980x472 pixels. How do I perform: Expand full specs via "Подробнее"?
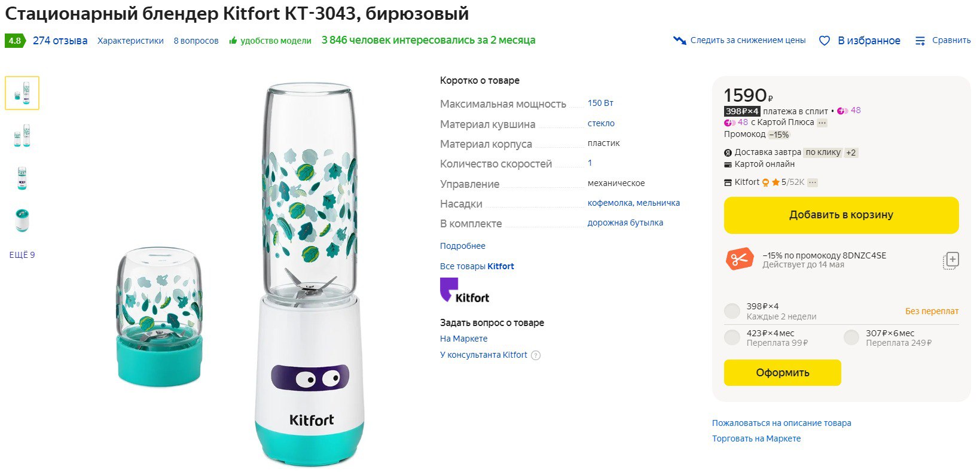[462, 246]
